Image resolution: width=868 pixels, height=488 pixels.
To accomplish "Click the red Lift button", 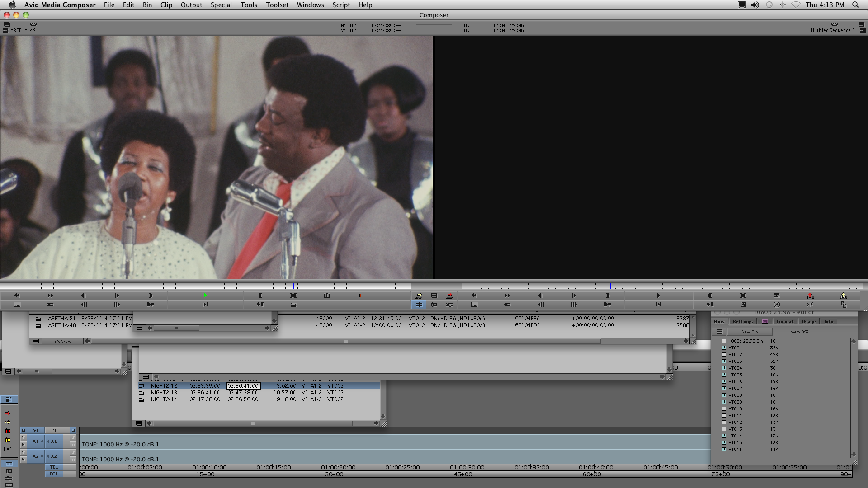I will coord(810,296).
